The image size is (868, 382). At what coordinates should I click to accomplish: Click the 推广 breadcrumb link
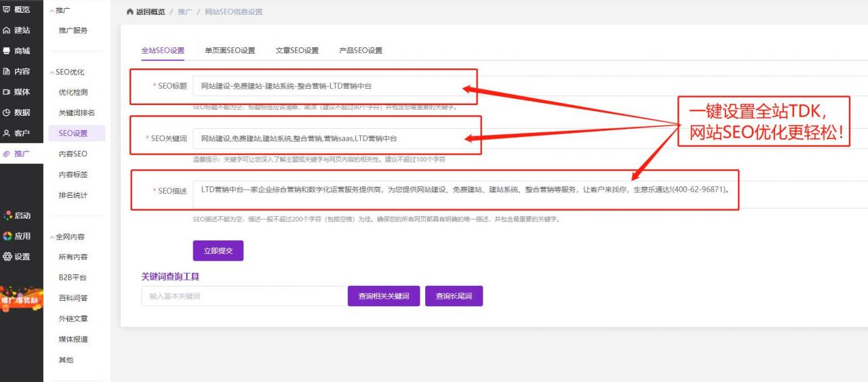point(184,12)
